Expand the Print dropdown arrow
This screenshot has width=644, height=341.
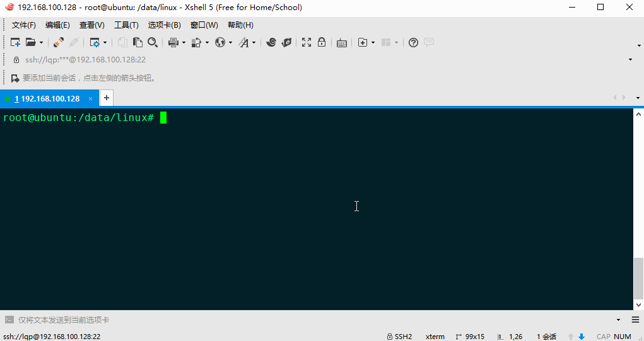[184, 42]
